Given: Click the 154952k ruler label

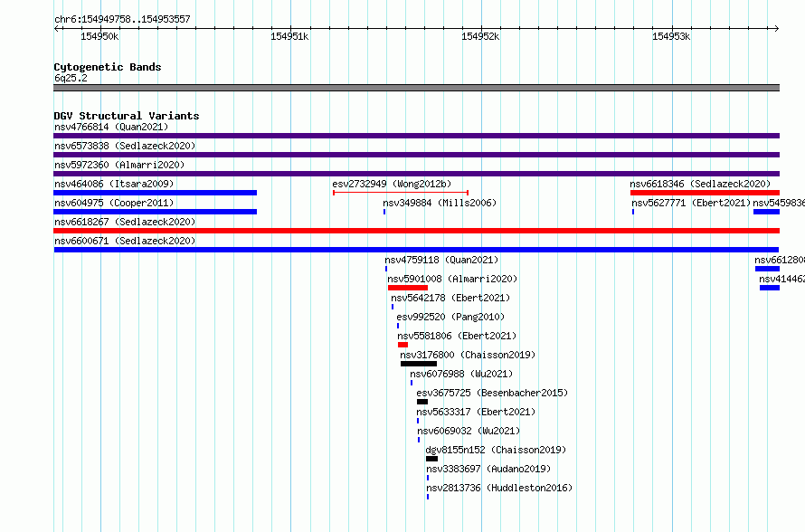Looking at the screenshot, I should [480, 36].
